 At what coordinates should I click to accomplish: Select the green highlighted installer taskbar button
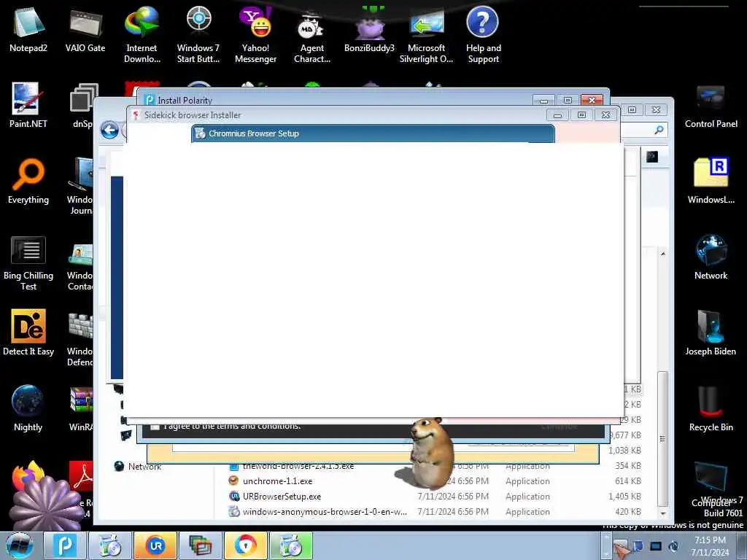pyautogui.click(x=291, y=545)
